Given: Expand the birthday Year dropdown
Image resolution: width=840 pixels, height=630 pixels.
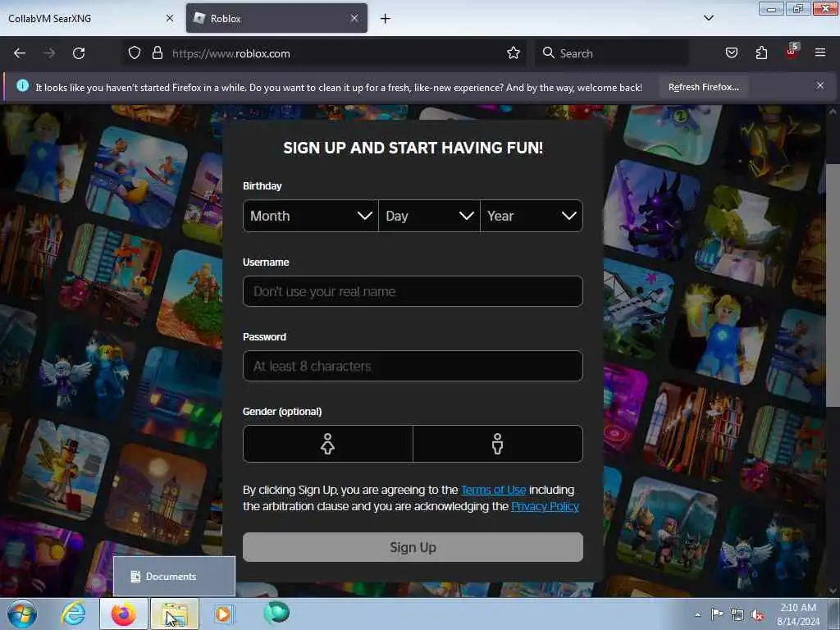Looking at the screenshot, I should (532, 216).
